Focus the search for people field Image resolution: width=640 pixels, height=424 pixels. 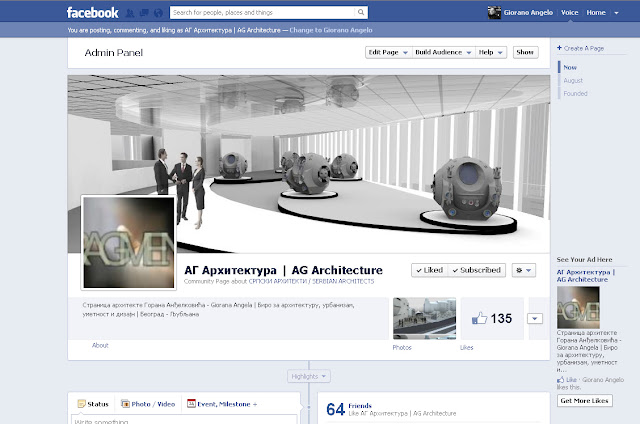click(262, 12)
